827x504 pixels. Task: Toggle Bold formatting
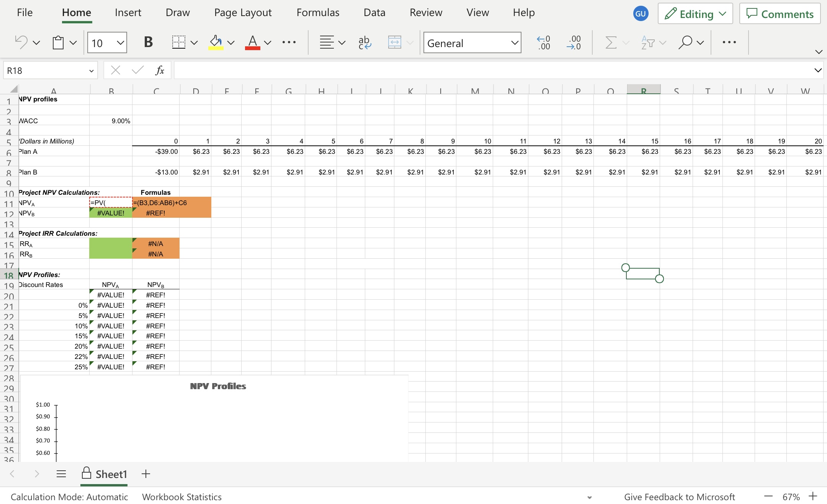point(148,42)
